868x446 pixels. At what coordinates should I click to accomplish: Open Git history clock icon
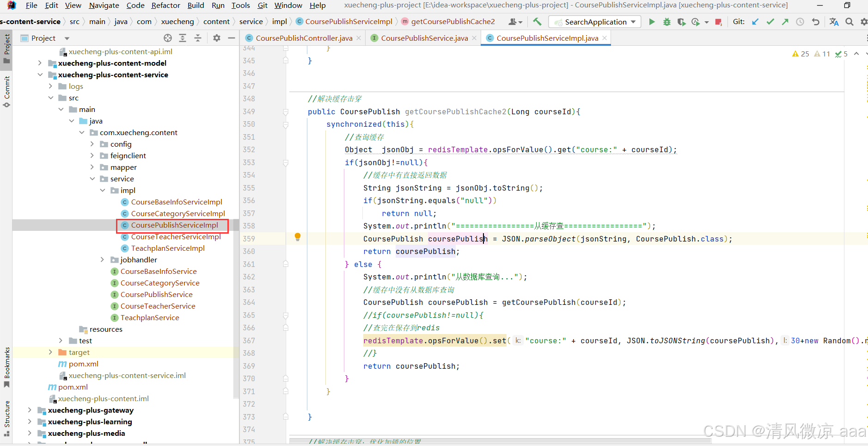tap(800, 22)
